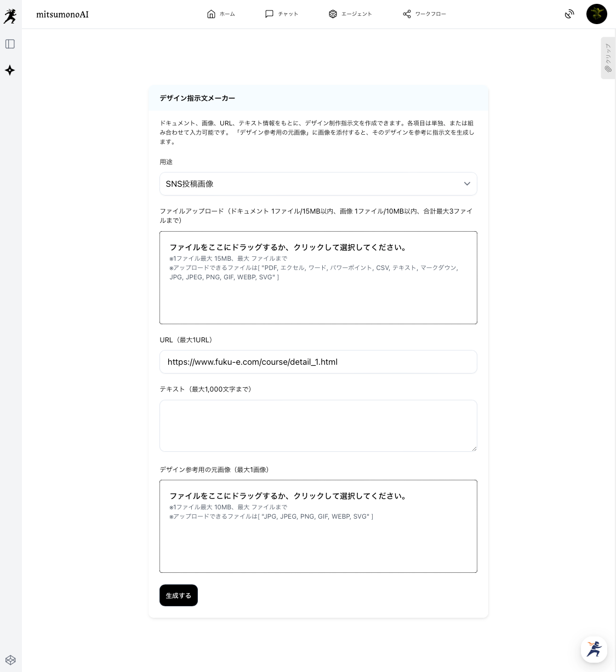Open the floating ninja assistant button

click(x=594, y=649)
